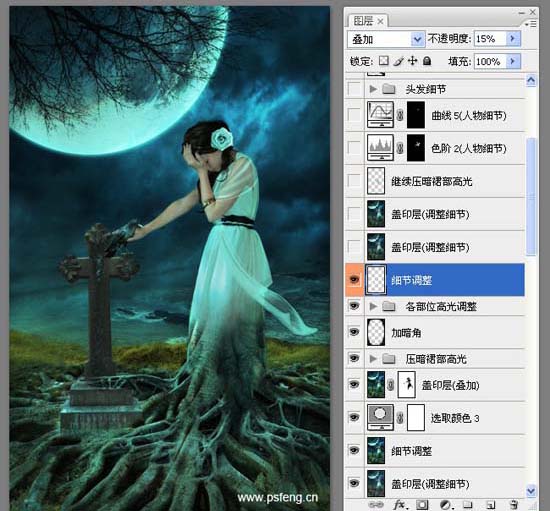Add a layer mask using the footer icon
Viewport: 550px width, 511px height.
[422, 505]
